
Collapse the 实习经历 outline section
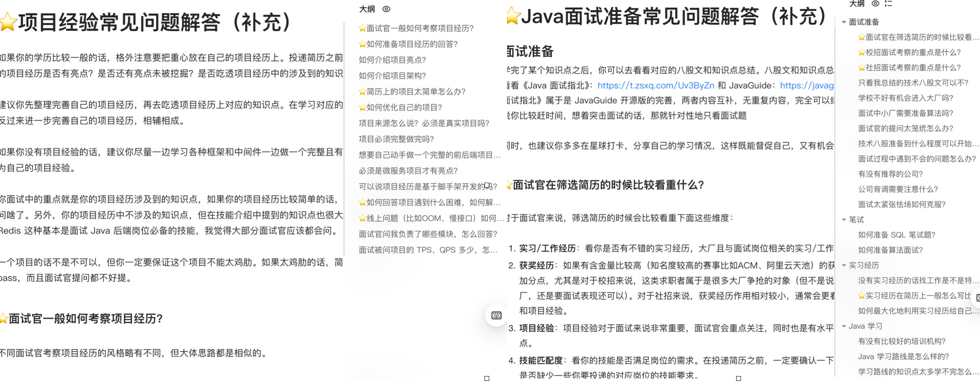point(844,265)
